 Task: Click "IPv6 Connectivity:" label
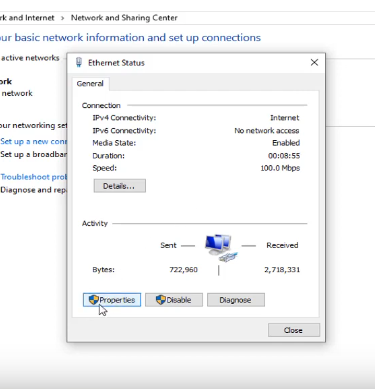tap(124, 130)
